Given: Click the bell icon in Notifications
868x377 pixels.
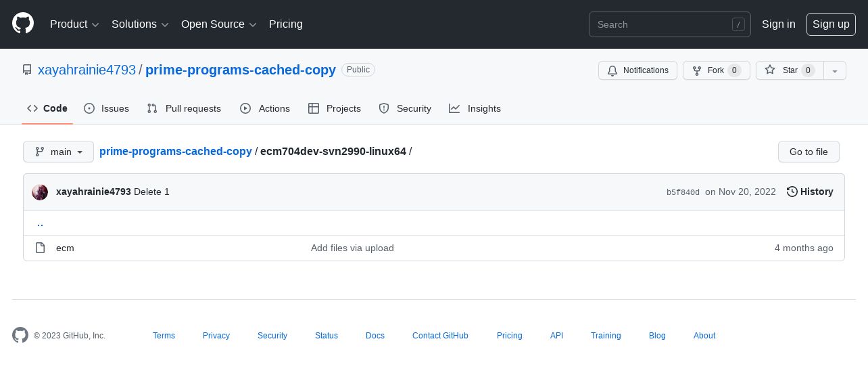Looking at the screenshot, I should pos(612,70).
